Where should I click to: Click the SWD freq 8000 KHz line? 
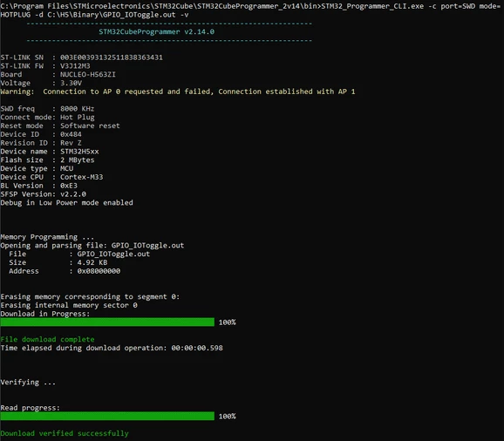[47, 109]
